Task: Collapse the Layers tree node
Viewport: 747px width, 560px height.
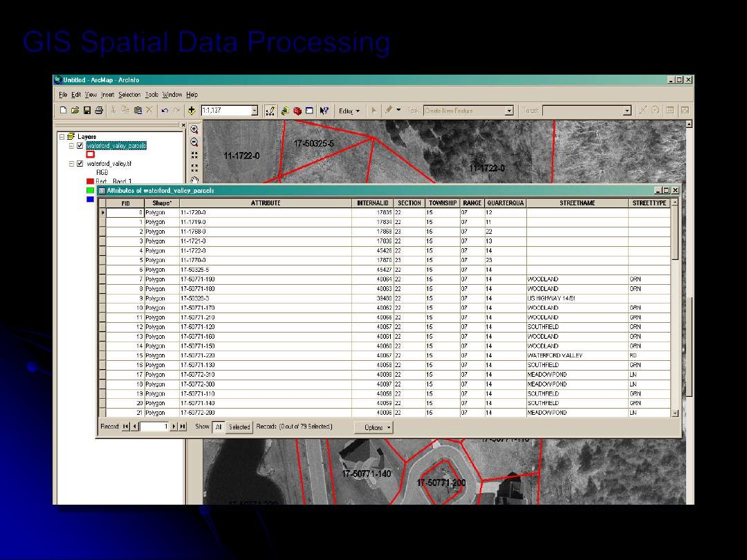Action: click(62, 137)
